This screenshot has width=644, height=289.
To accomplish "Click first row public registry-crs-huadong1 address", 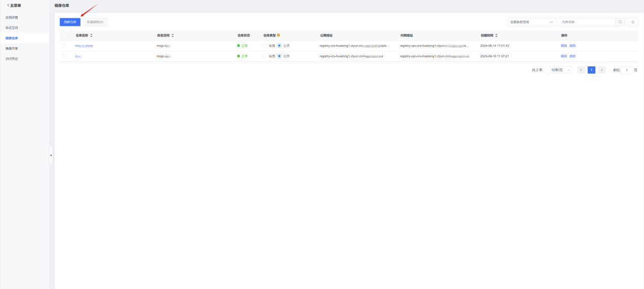I will click(x=355, y=46).
